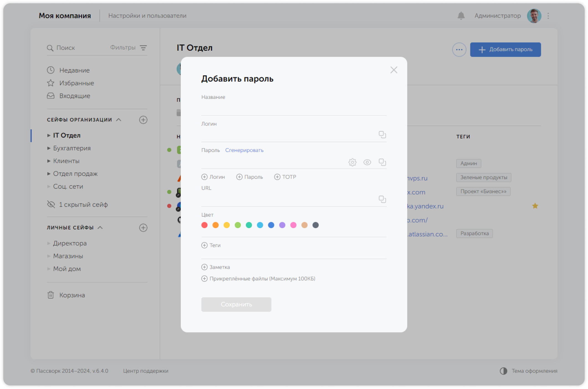
Task: Open Избранные in the sidebar
Action: pos(76,83)
